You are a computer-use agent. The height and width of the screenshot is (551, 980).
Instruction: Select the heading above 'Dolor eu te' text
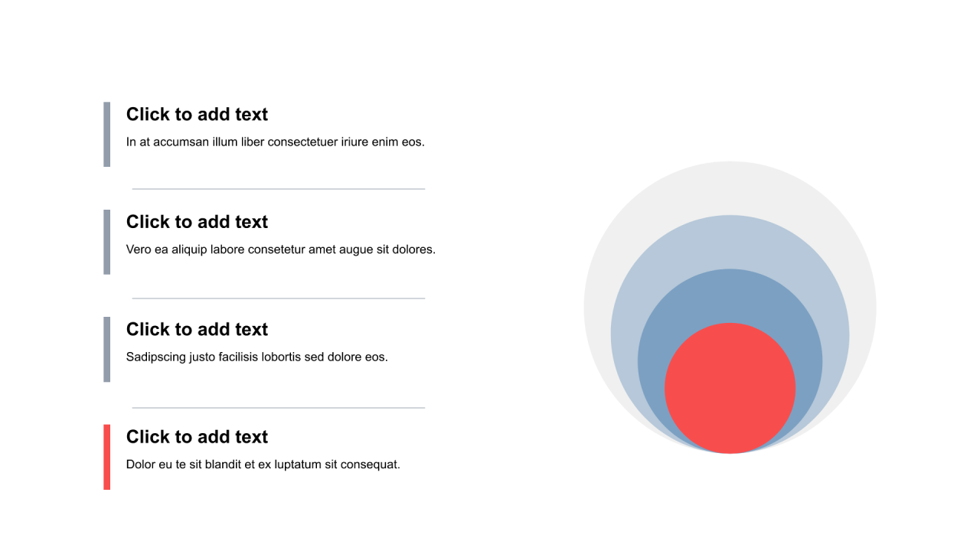pyautogui.click(x=197, y=437)
